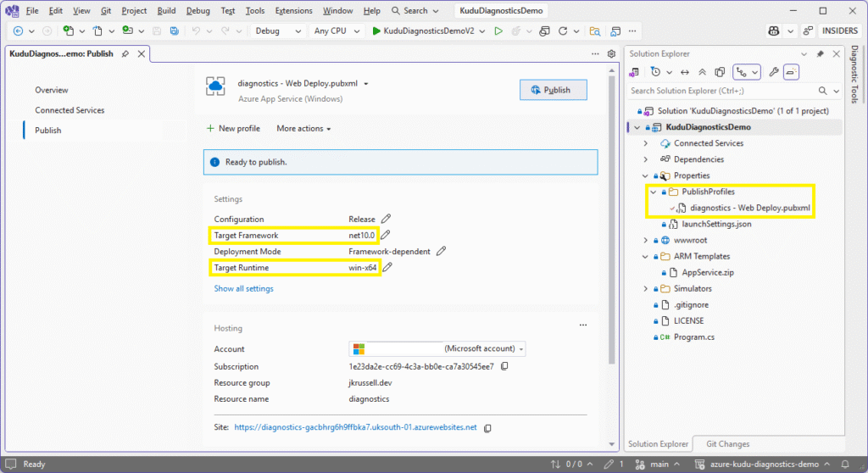Click the Navigate Backward toolbar arrow
The width and height of the screenshot is (868, 473).
point(18,31)
